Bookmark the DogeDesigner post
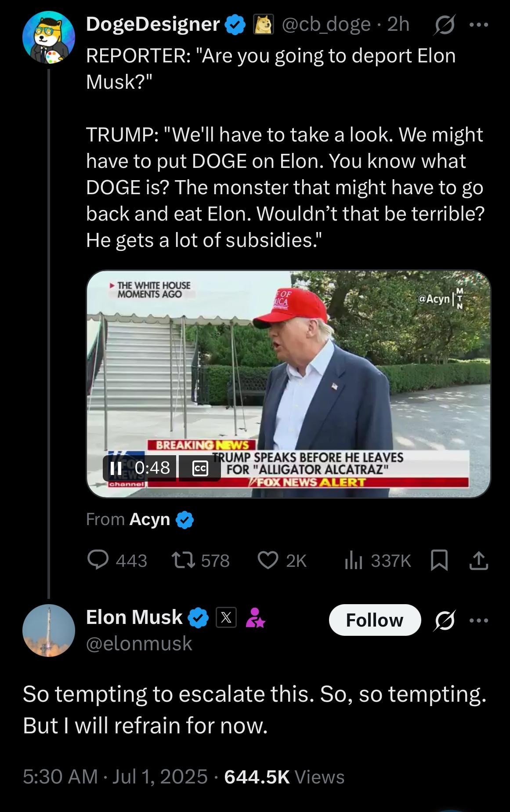This screenshot has height=812, width=510. [x=439, y=560]
